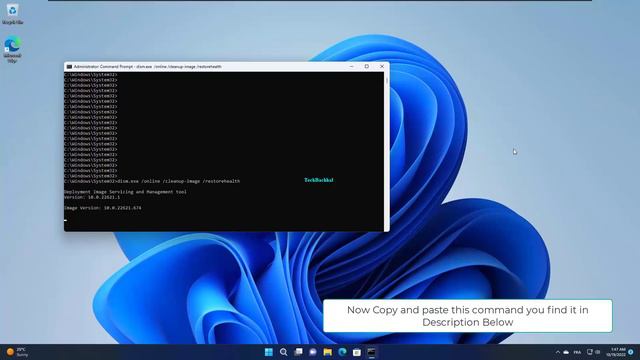
Task: Open the Windows Start menu
Action: tap(269, 352)
